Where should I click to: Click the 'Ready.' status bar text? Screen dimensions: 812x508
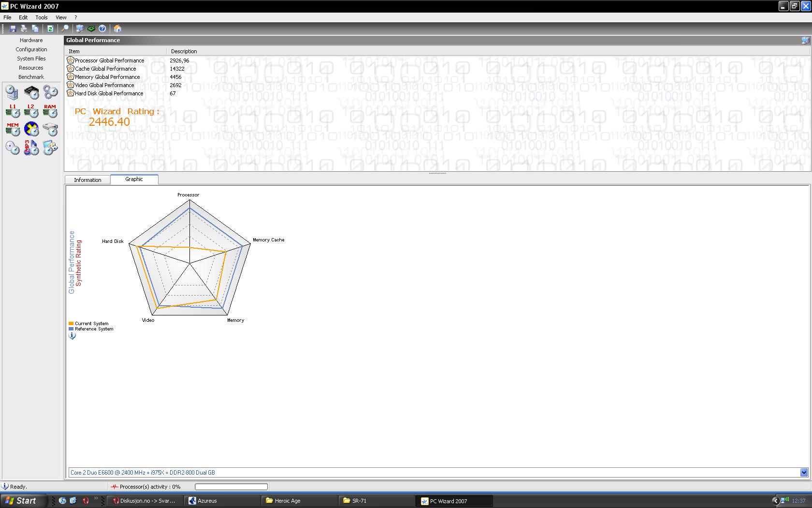pyautogui.click(x=18, y=487)
